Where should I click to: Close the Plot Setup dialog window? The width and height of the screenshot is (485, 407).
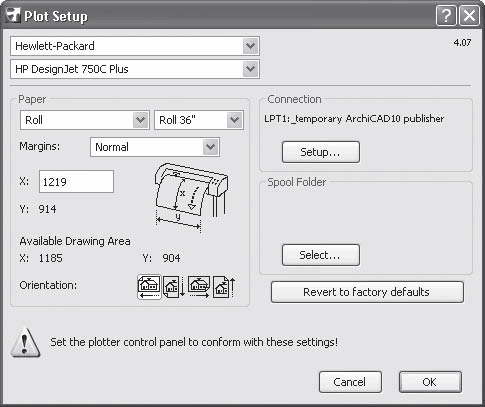(x=469, y=16)
